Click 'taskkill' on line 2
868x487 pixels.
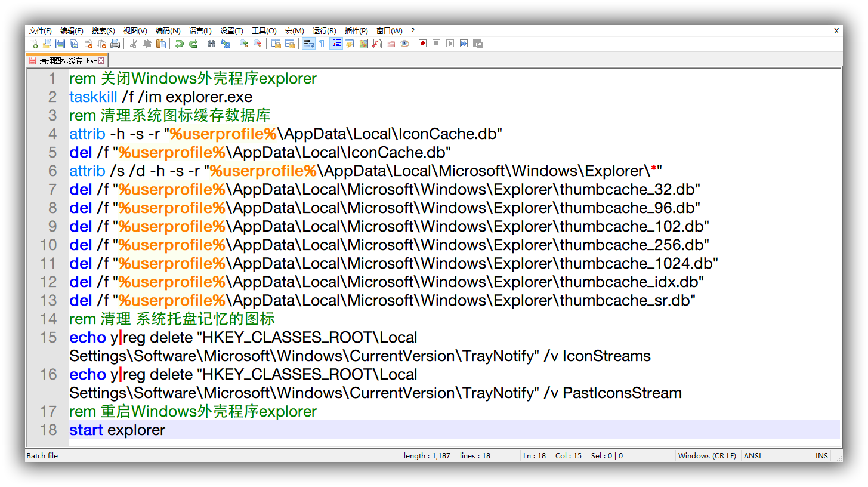[93, 97]
